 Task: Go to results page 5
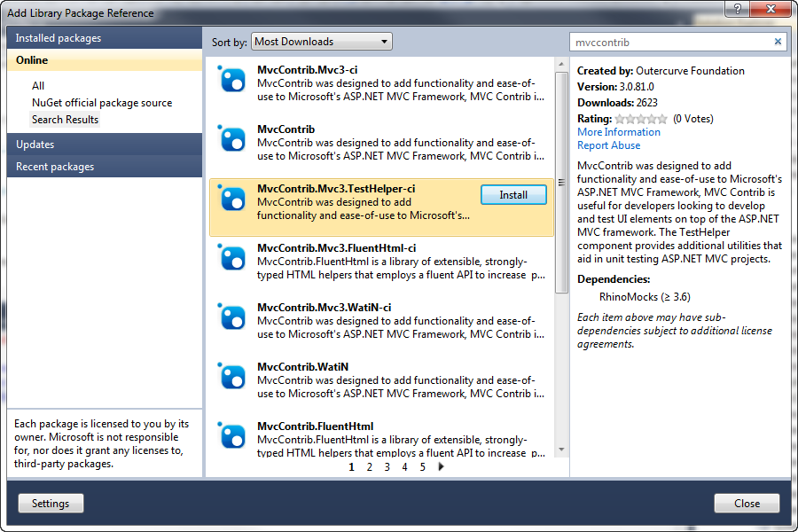422,467
